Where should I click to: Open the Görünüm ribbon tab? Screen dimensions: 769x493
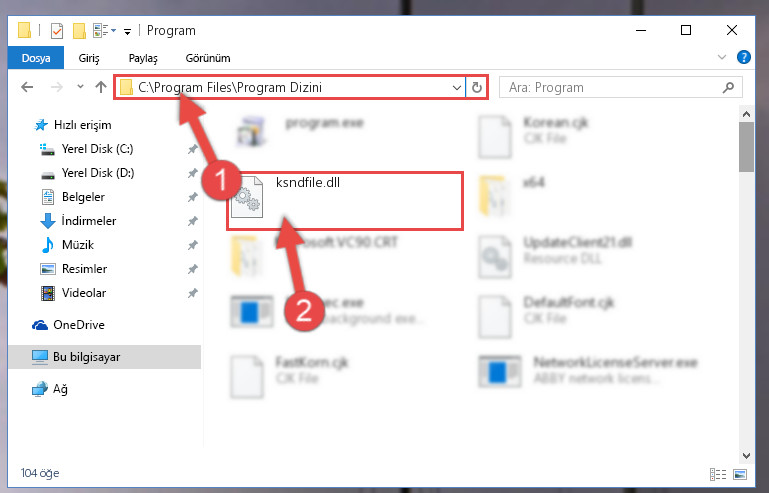208,58
